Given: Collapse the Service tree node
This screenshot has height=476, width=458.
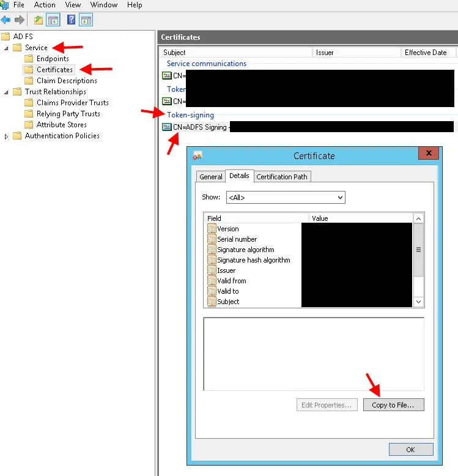Looking at the screenshot, I should [x=6, y=48].
